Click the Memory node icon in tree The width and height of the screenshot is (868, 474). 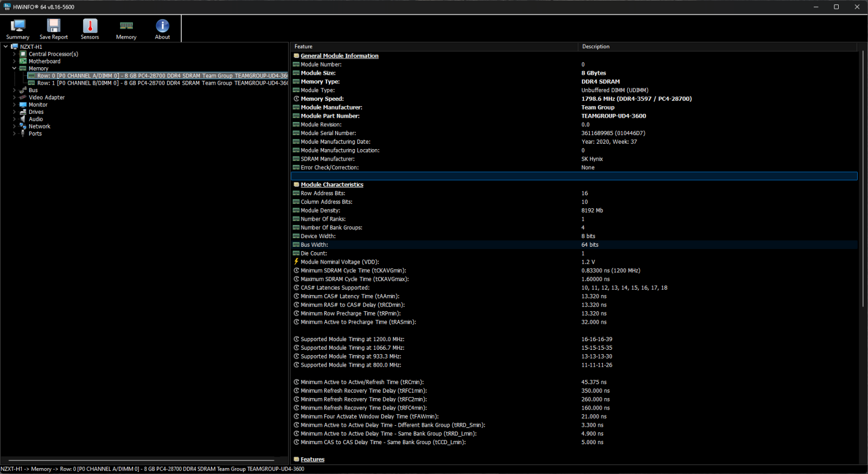tap(23, 68)
